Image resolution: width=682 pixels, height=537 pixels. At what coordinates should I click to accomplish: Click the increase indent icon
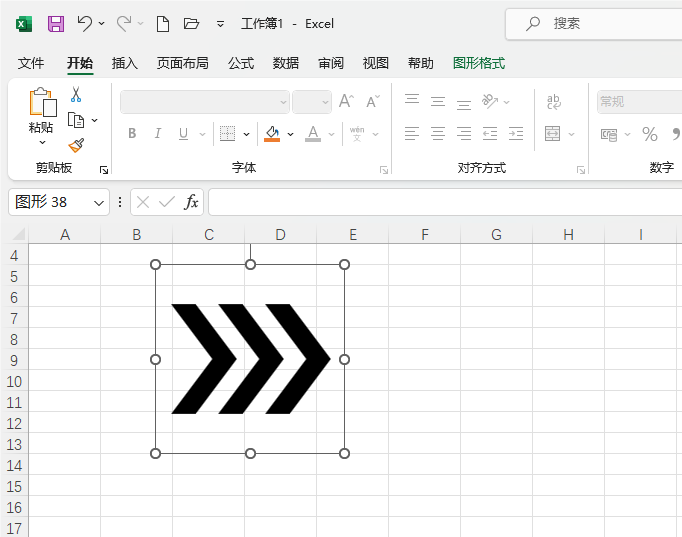click(516, 133)
